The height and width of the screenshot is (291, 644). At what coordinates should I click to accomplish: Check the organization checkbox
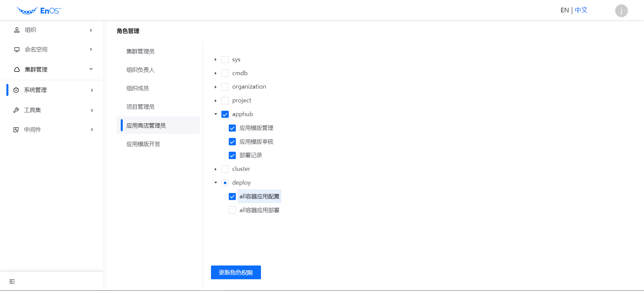pyautogui.click(x=225, y=87)
